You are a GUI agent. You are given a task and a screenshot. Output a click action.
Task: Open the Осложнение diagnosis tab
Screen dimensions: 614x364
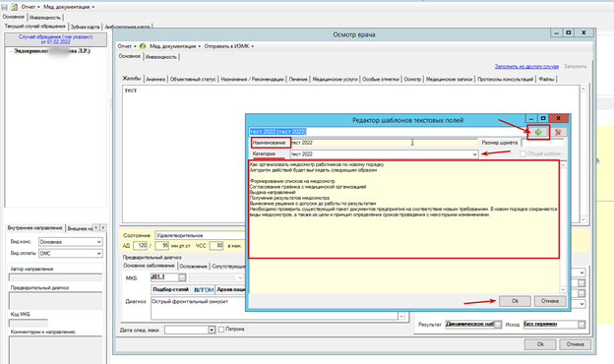[193, 267]
